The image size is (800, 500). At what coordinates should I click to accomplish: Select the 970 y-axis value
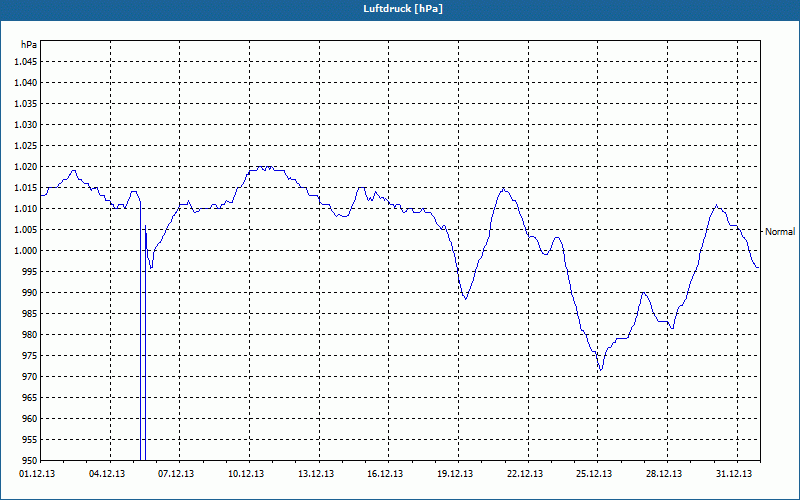(31, 377)
